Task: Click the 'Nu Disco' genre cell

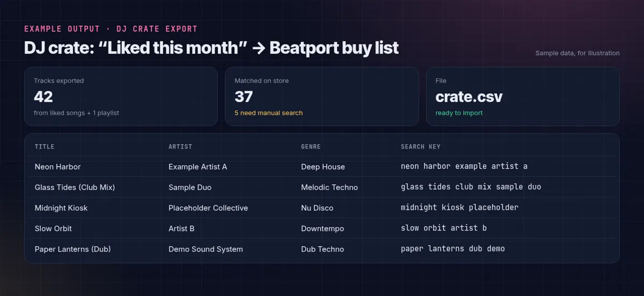Action: pyautogui.click(x=317, y=208)
